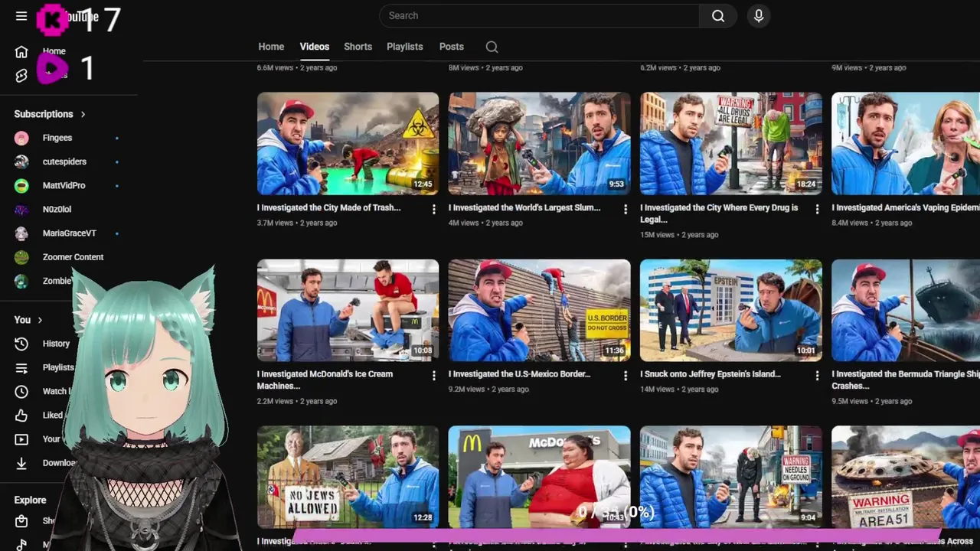The height and width of the screenshot is (551, 980).
Task: Play the America's Vaping Epidemic thumbnail
Action: tap(906, 144)
